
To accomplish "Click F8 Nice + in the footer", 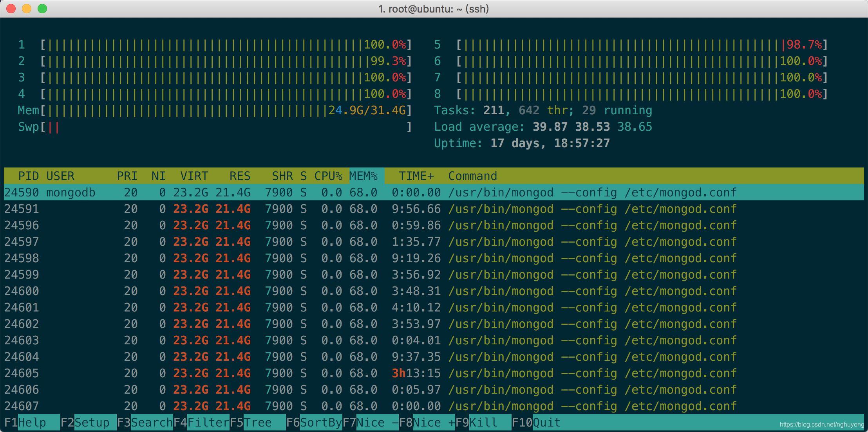I will [x=427, y=423].
